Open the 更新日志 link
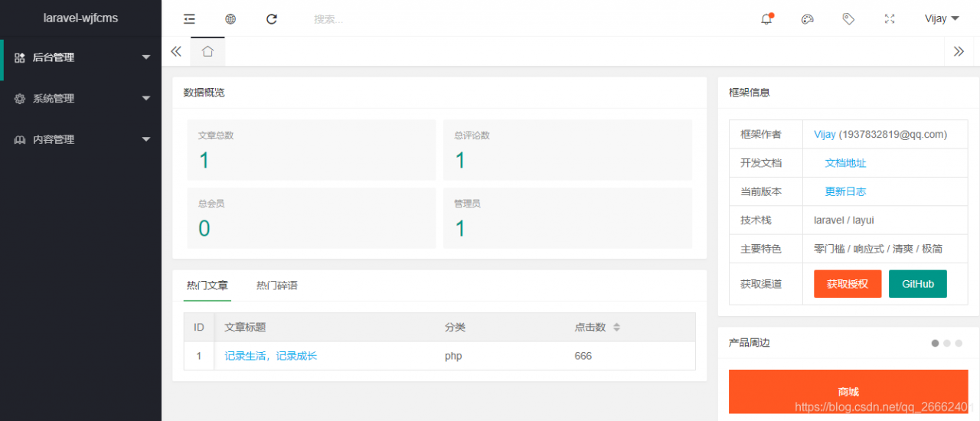Viewport: 980px width, 421px height. [x=845, y=191]
